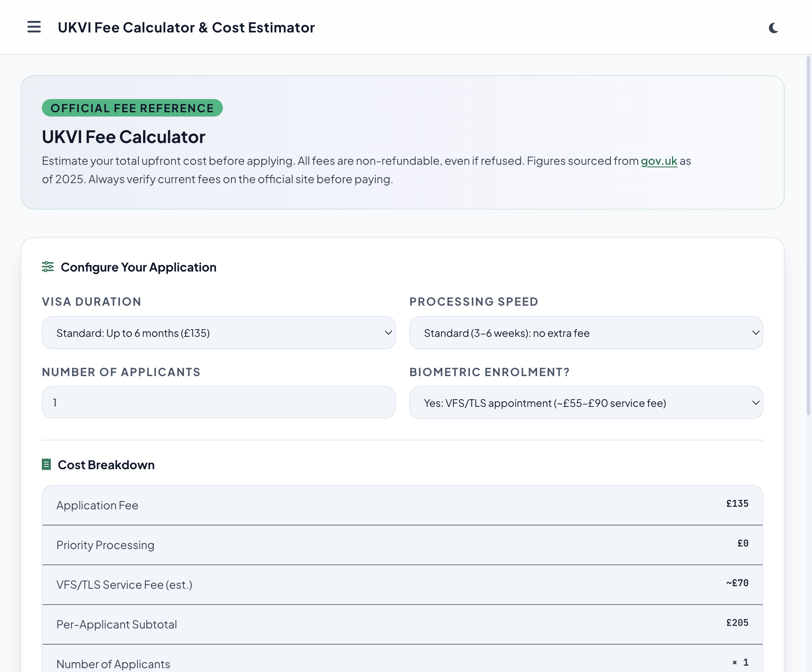The height and width of the screenshot is (672, 812).
Task: Click the page vertical scrollbar
Action: 808,235
